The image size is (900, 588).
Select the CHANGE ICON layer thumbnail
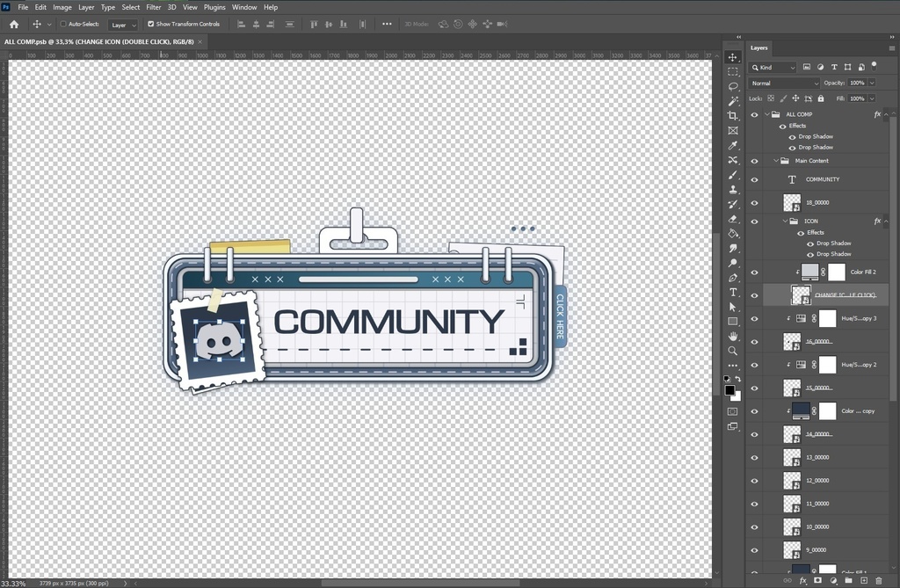[801, 295]
